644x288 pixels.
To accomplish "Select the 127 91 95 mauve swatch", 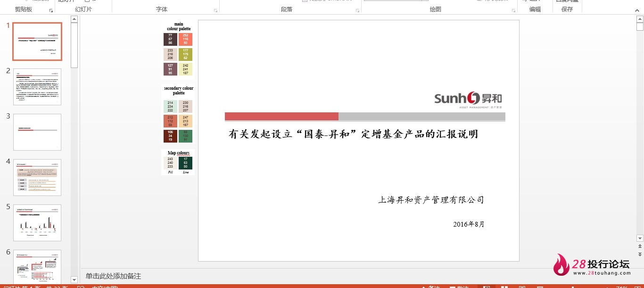I will tap(170, 69).
